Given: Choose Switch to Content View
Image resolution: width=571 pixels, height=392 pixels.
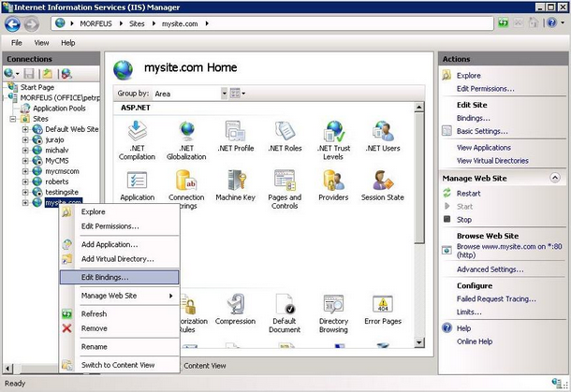Looking at the screenshot, I should coord(120,365).
